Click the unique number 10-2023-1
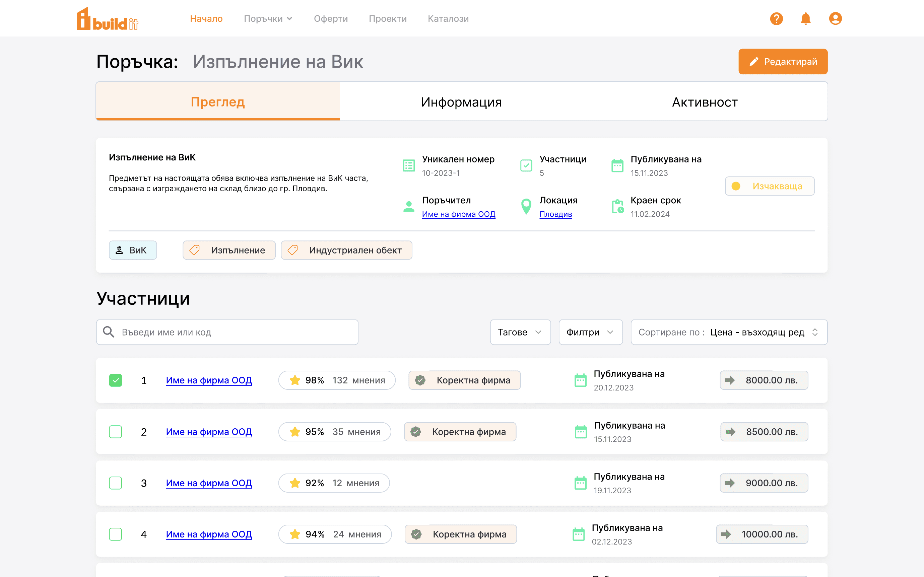The height and width of the screenshot is (577, 924). (441, 173)
